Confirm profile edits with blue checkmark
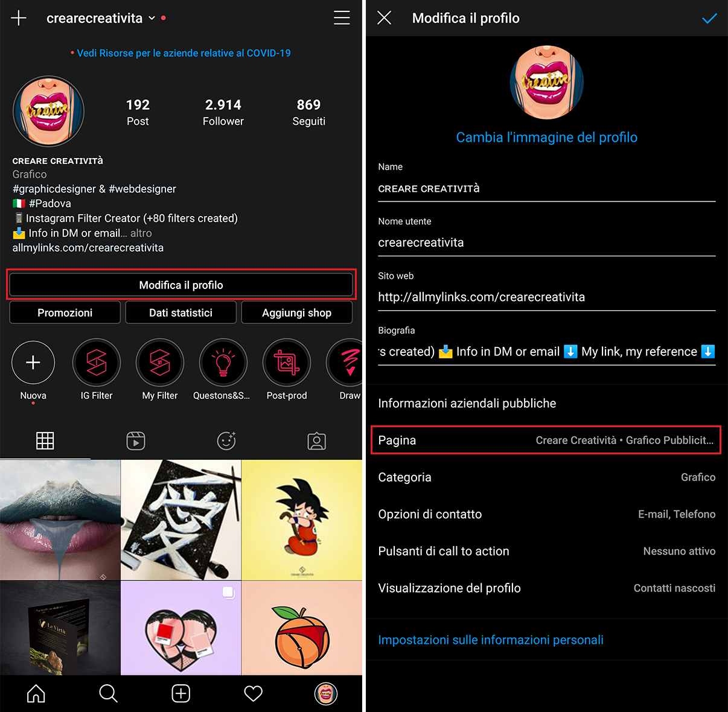 [709, 18]
